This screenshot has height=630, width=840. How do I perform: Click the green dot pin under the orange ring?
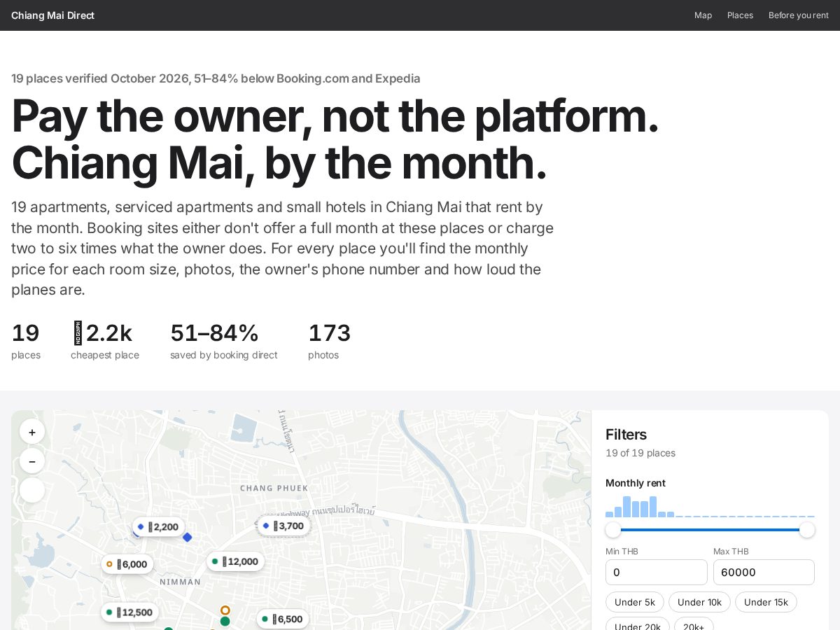tap(225, 621)
